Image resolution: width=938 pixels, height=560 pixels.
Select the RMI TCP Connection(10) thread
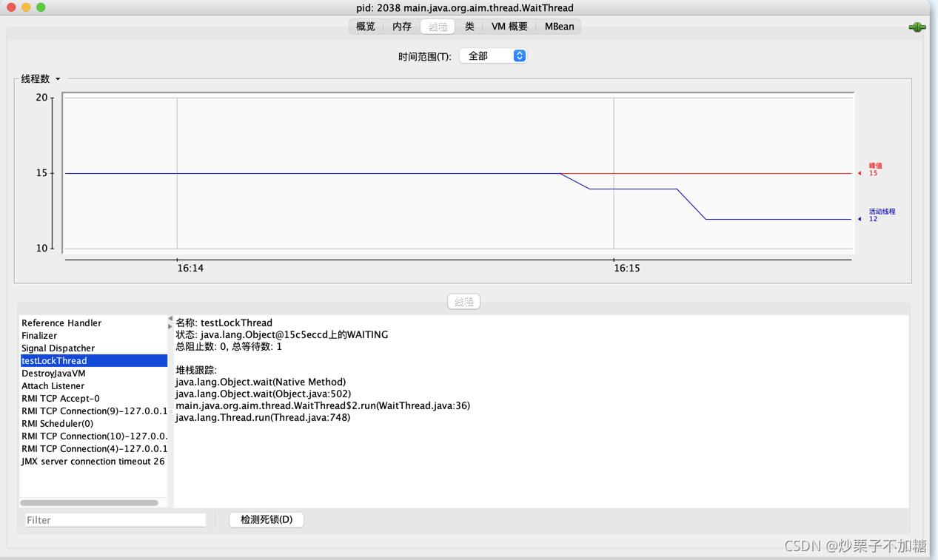pos(93,436)
